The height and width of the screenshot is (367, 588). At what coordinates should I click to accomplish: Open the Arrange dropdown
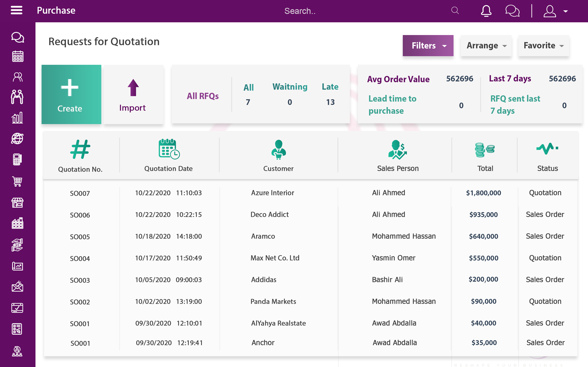pyautogui.click(x=486, y=46)
